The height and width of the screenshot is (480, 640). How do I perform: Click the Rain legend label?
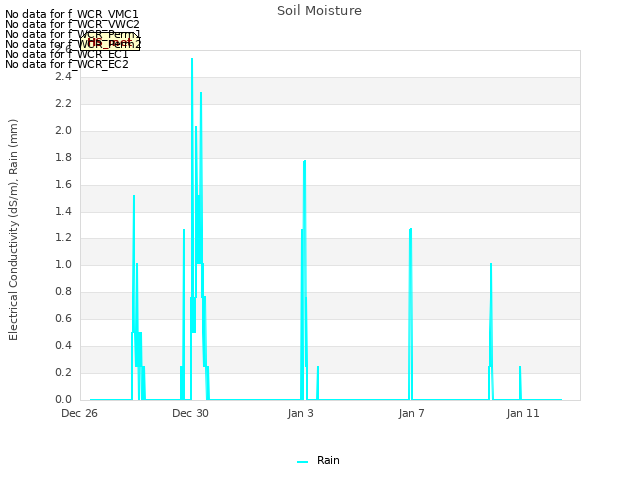tap(328, 460)
